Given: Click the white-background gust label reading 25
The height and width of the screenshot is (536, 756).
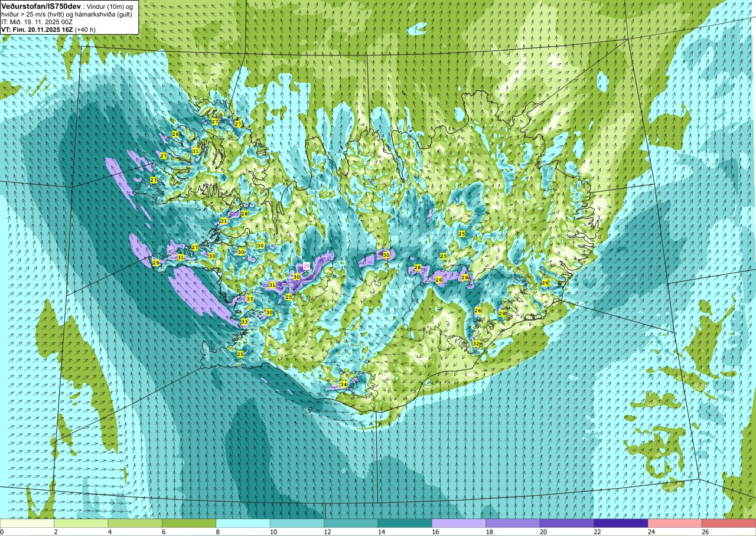Looking at the screenshot, I should click(307, 266).
